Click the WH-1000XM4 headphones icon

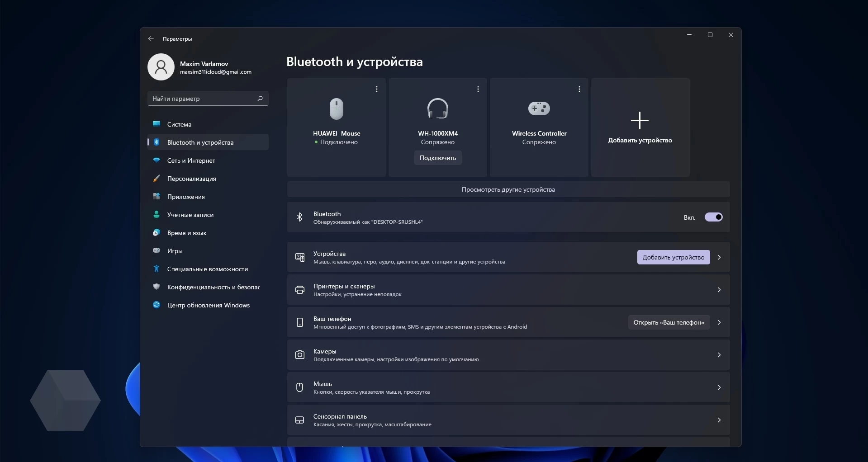438,108
